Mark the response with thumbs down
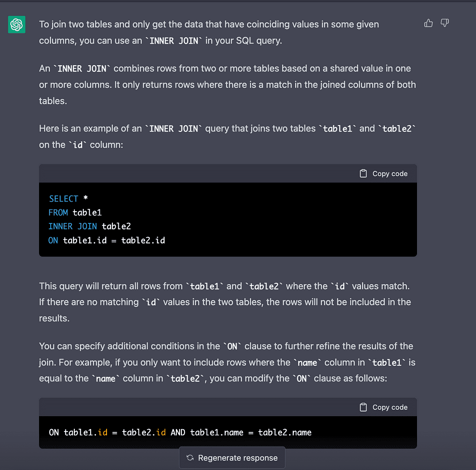This screenshot has width=476, height=470. pos(445,23)
